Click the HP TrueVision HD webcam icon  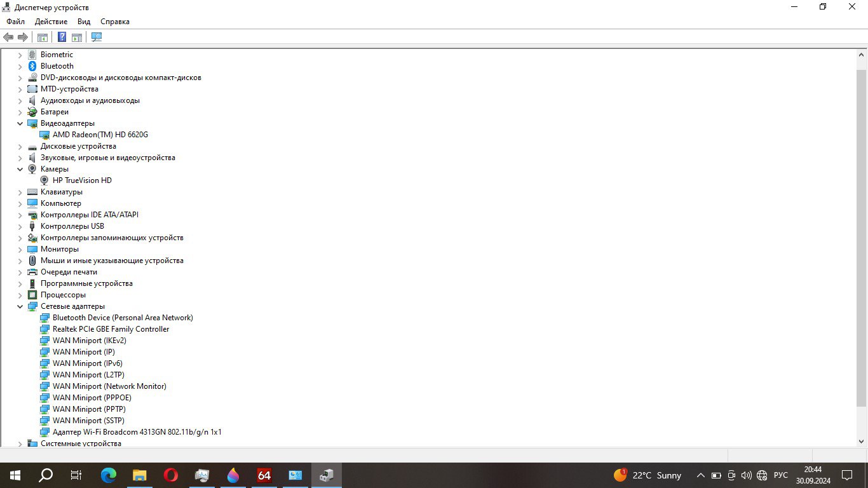click(x=44, y=180)
